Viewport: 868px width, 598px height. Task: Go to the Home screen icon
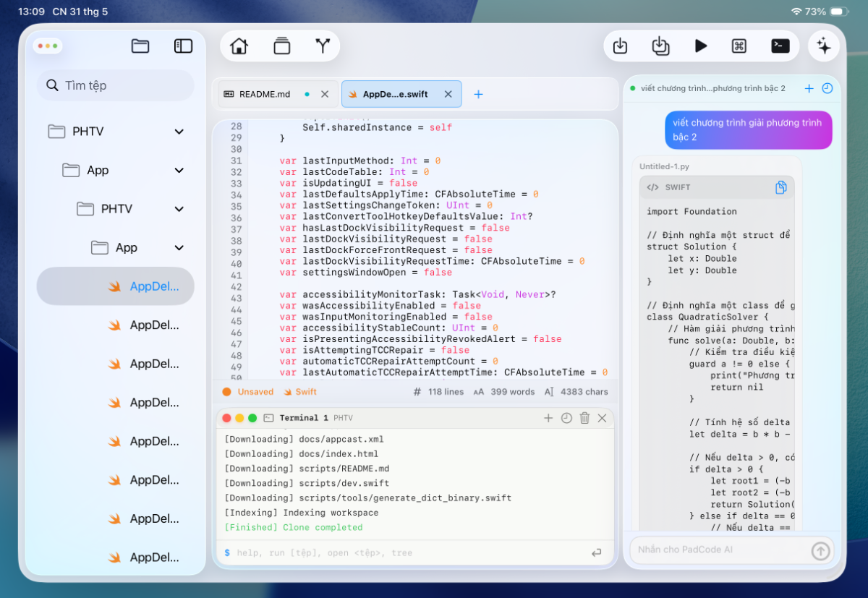pyautogui.click(x=239, y=46)
